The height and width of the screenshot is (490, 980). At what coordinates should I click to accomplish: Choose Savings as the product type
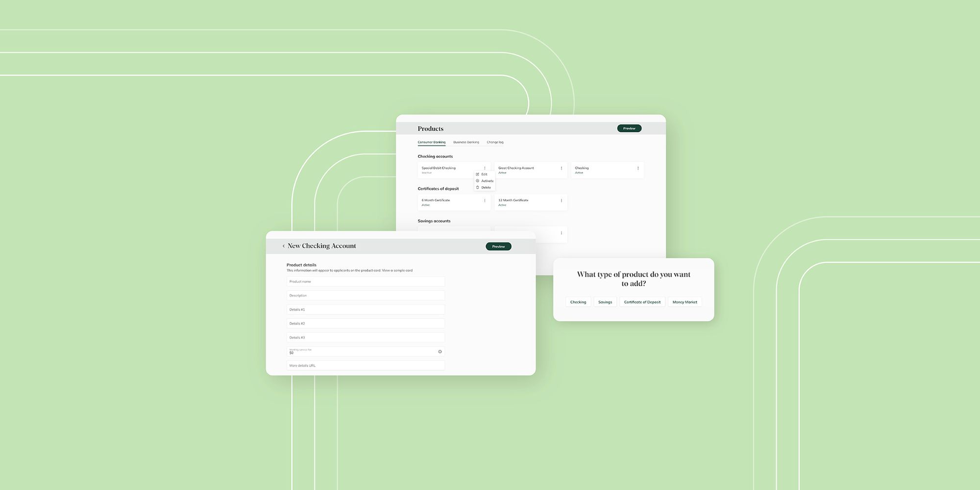click(605, 302)
